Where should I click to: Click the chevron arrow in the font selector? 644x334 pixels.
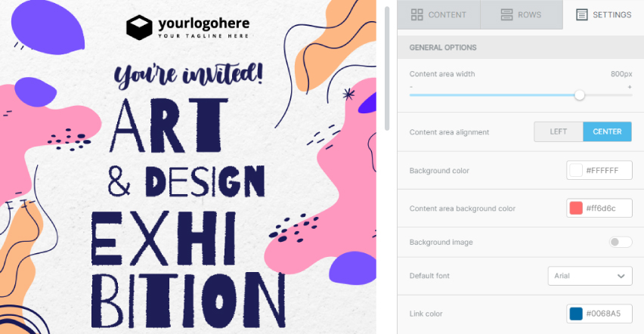pos(621,276)
